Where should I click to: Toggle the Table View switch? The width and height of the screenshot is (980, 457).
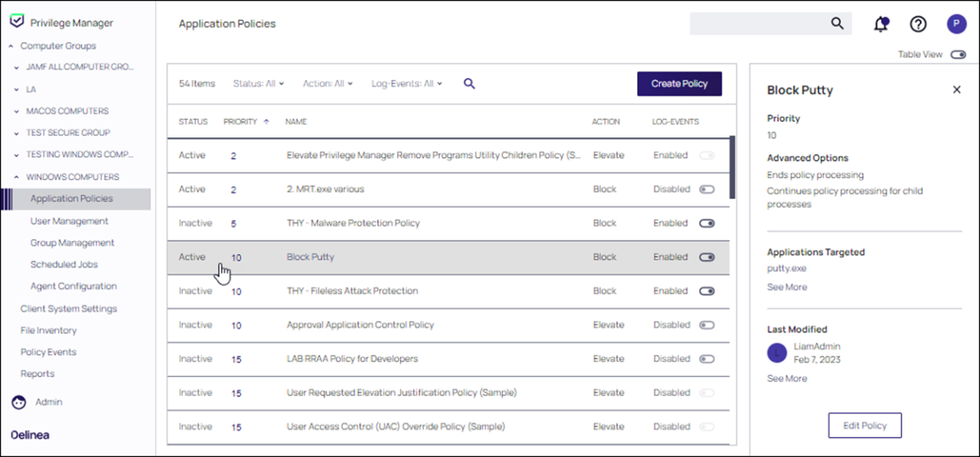958,55
